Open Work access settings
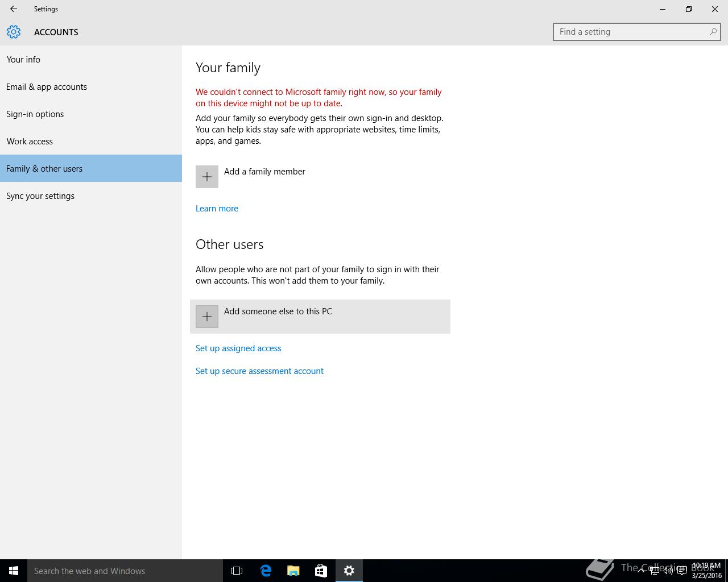This screenshot has height=582, width=728. [x=91, y=141]
